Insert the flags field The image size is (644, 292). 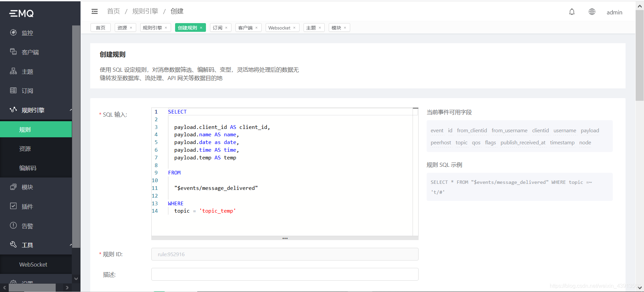(490, 143)
